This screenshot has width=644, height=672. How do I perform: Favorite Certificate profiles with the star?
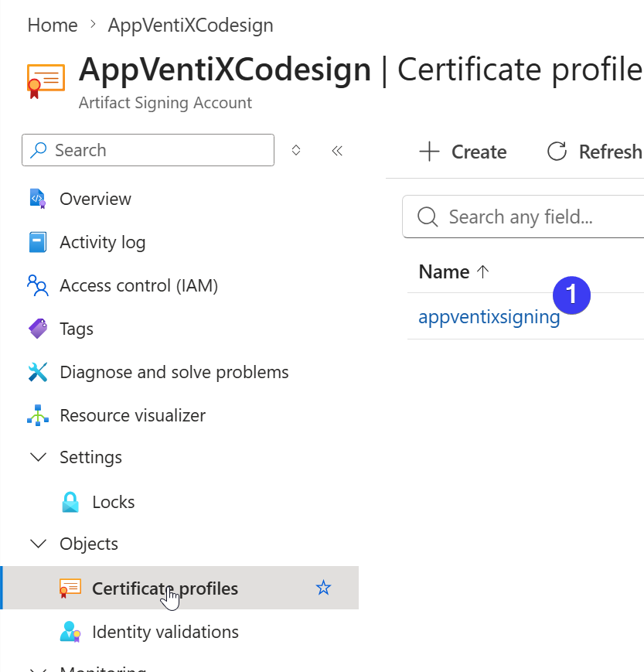tap(323, 588)
